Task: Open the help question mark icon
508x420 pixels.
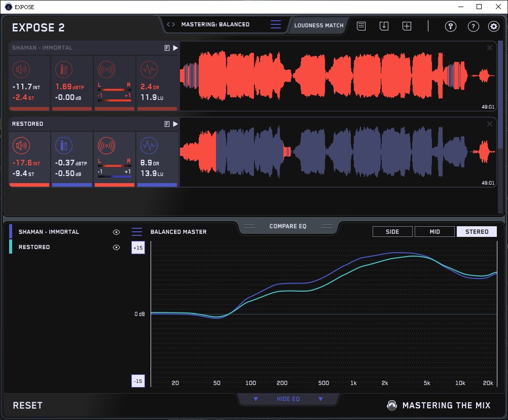Action: tap(473, 26)
